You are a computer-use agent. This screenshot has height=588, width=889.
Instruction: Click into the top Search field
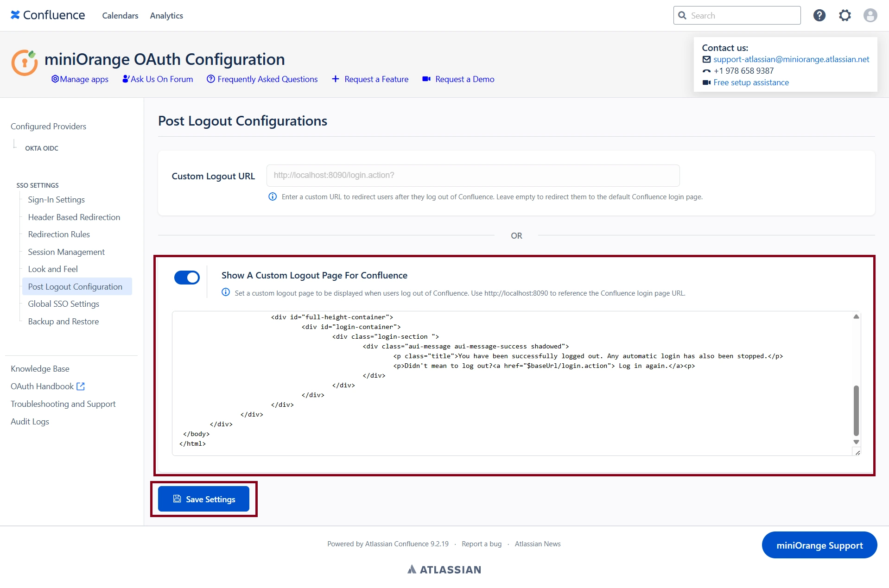click(737, 15)
